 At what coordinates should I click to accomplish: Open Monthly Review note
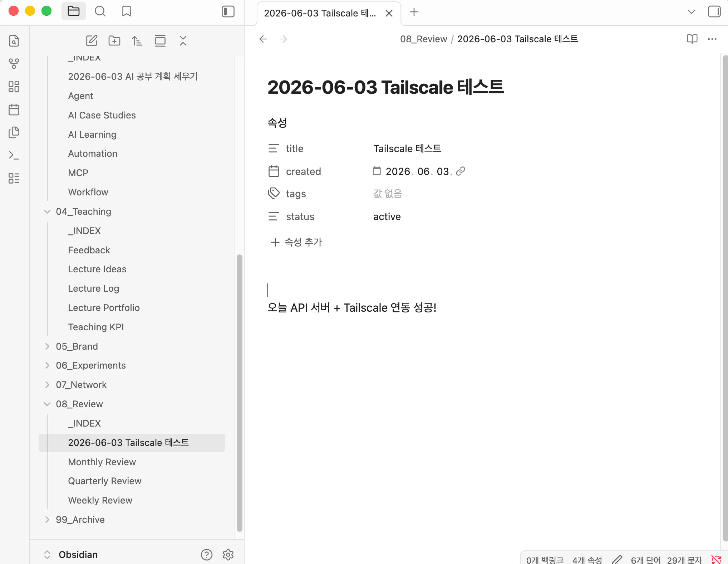pos(102,462)
